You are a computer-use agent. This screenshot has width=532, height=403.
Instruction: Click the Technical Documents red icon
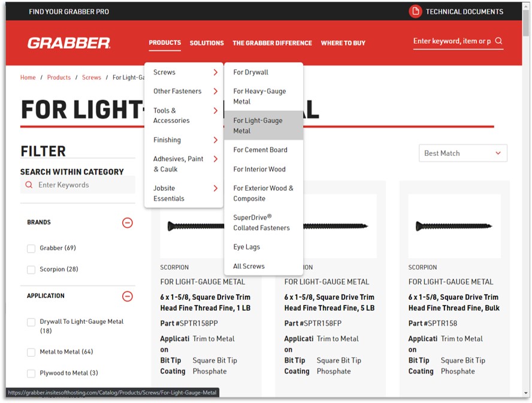point(415,11)
